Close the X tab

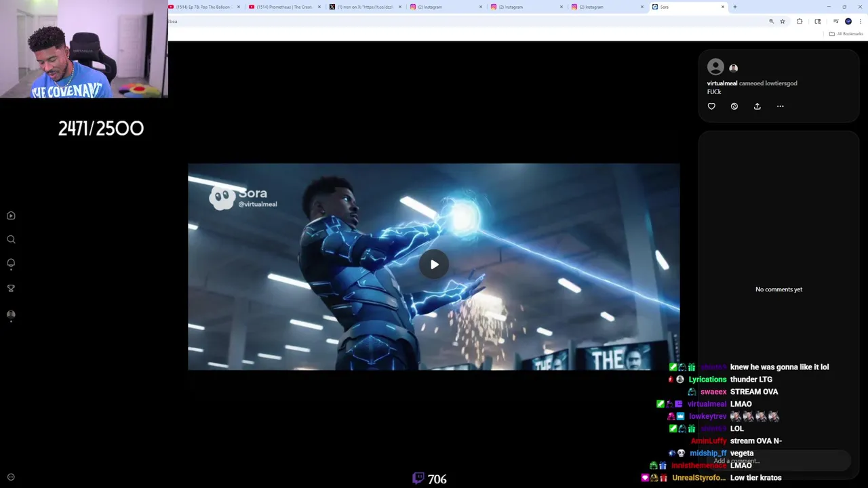(400, 7)
